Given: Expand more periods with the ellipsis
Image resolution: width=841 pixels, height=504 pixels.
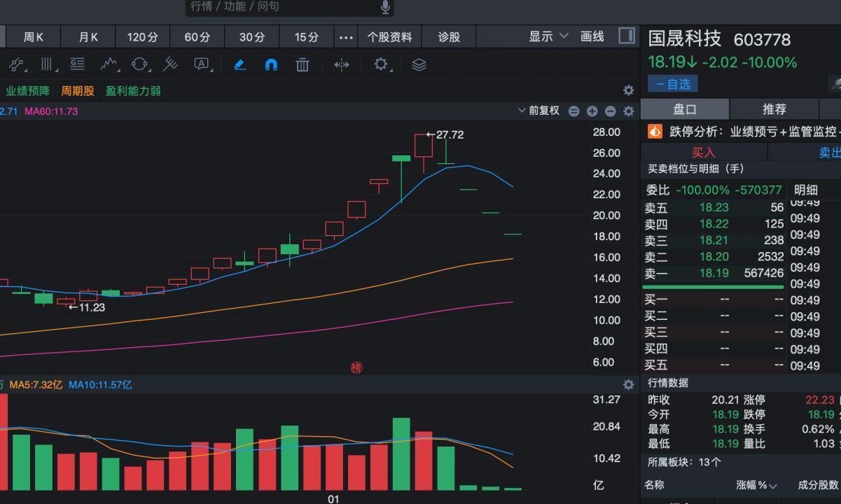Looking at the screenshot, I should pos(346,37).
